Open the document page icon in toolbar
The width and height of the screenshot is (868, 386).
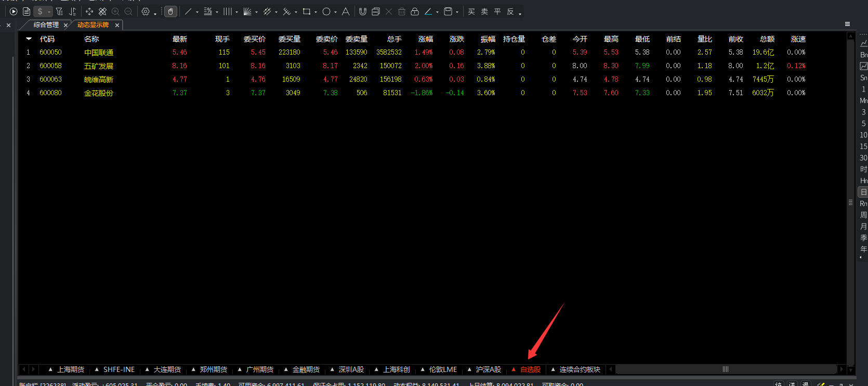tap(27, 11)
